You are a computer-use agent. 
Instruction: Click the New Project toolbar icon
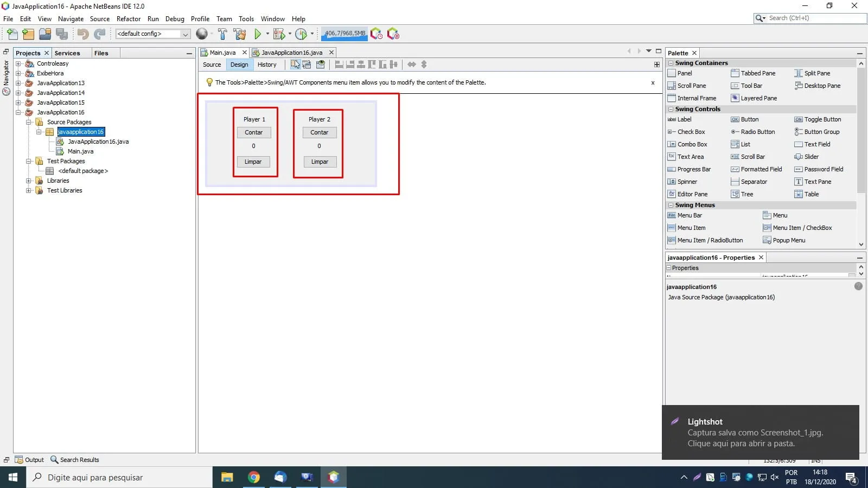tap(28, 34)
